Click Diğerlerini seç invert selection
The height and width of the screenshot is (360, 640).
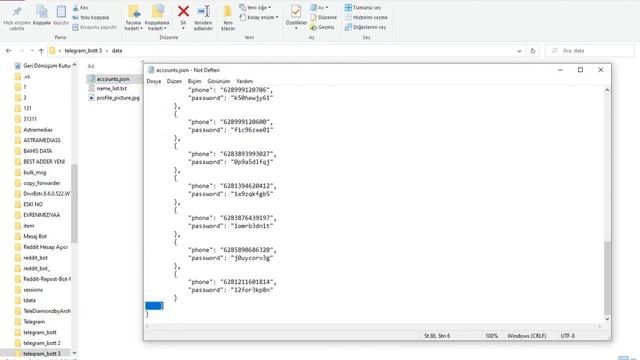point(365,27)
